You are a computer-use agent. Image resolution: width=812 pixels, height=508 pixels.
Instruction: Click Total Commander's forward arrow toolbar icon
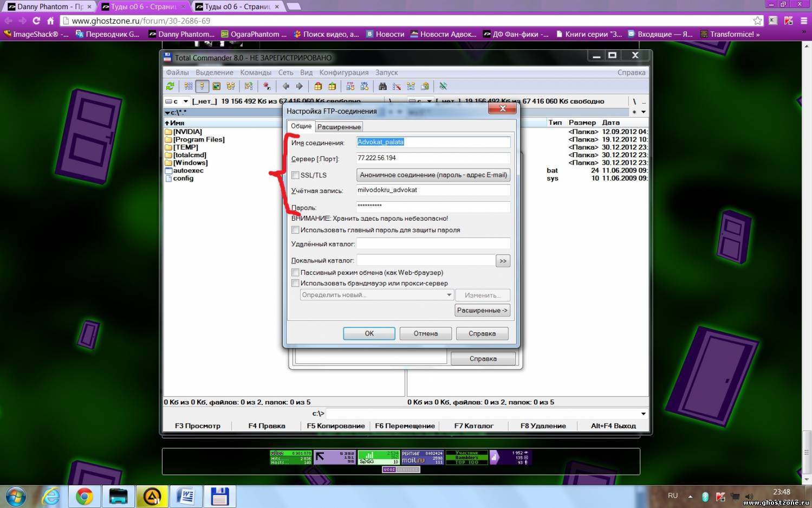click(x=299, y=86)
